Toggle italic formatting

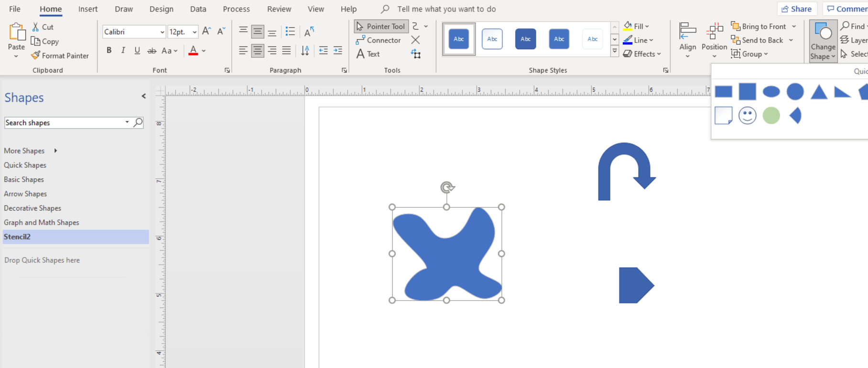pyautogui.click(x=123, y=50)
